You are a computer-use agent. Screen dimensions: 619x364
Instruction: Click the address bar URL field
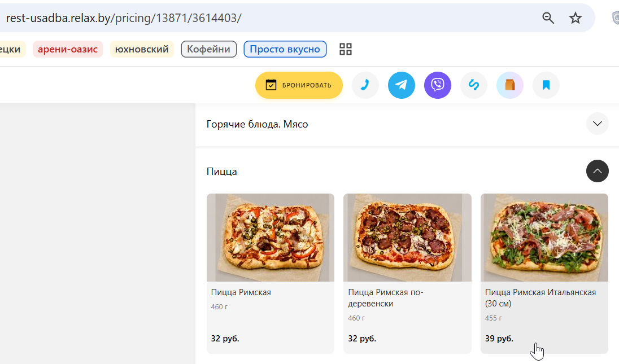tap(268, 17)
